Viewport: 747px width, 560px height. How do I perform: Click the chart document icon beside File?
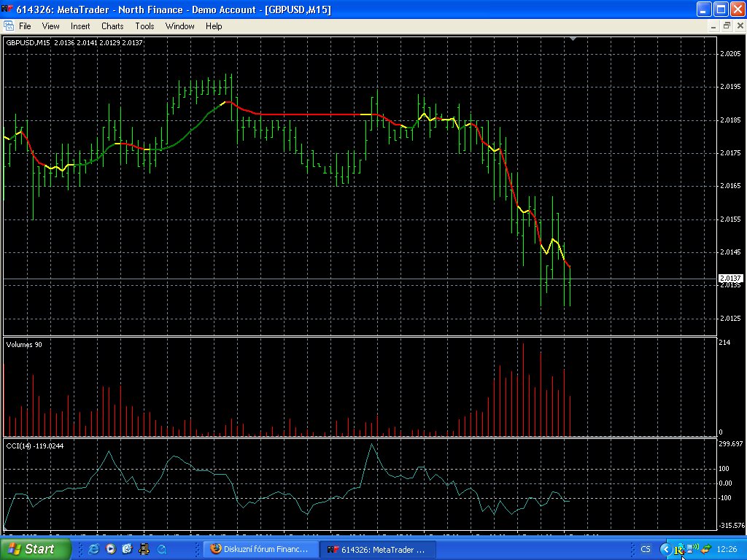9,26
